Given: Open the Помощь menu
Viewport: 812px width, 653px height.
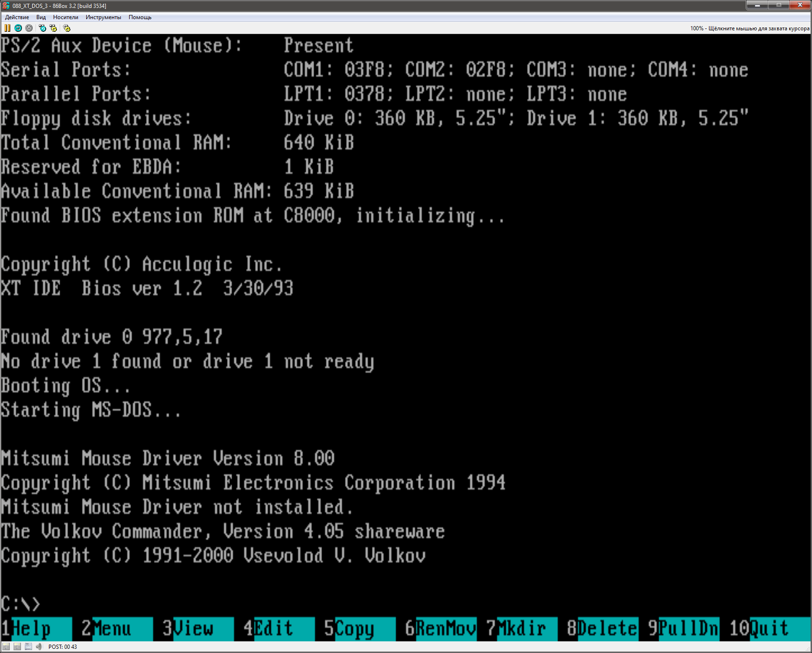Looking at the screenshot, I should click(140, 17).
